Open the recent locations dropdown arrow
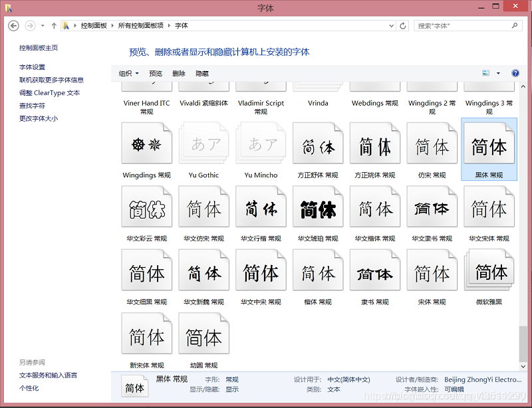532x408 pixels. pyautogui.click(x=43, y=26)
